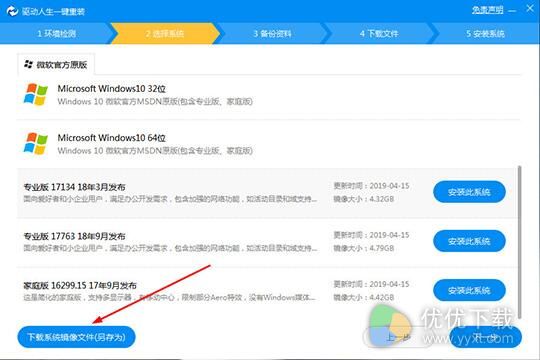Install 专业版 17134 with 安装此系统
Screen dimensions: 540x360
tap(469, 192)
